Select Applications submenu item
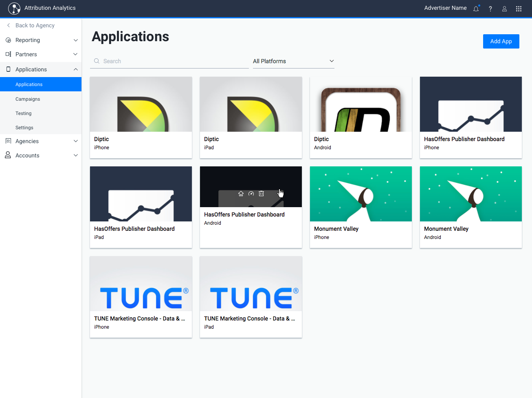Image resolution: width=532 pixels, height=398 pixels. tap(41, 84)
